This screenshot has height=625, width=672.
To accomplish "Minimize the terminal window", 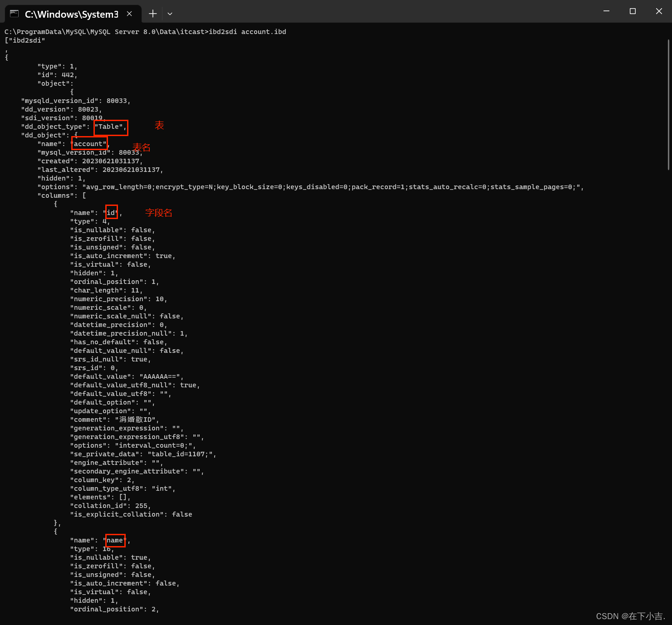I will coord(606,11).
